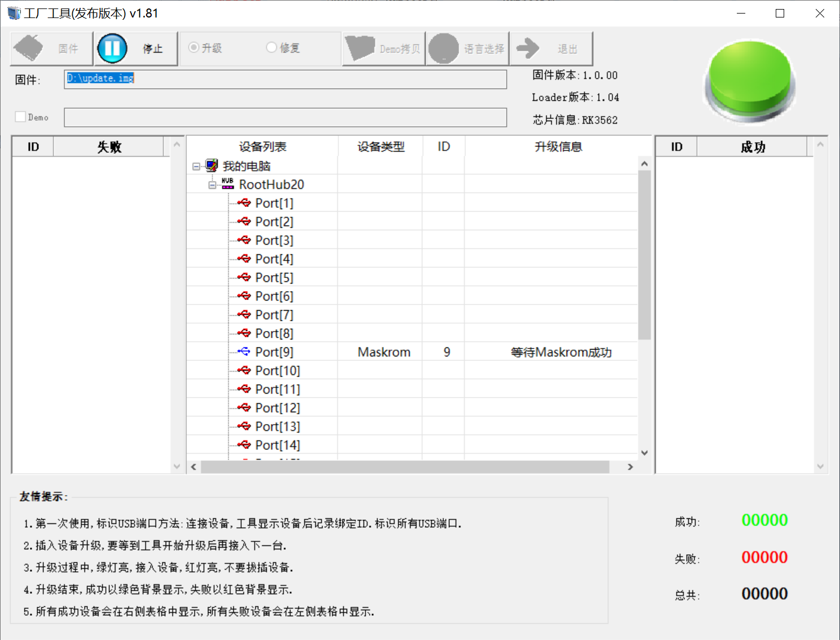Click the 设备类型 column header
The width and height of the screenshot is (840, 640).
click(x=381, y=147)
